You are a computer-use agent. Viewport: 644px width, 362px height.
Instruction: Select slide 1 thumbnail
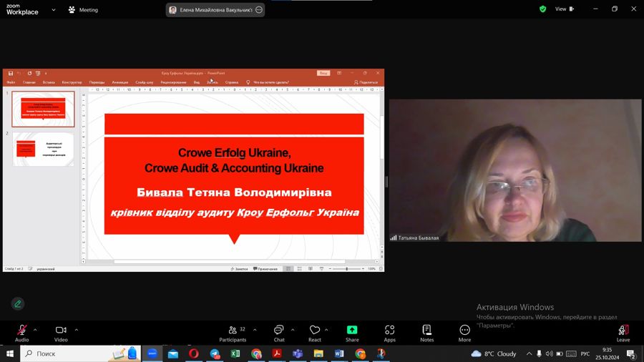pyautogui.click(x=43, y=109)
